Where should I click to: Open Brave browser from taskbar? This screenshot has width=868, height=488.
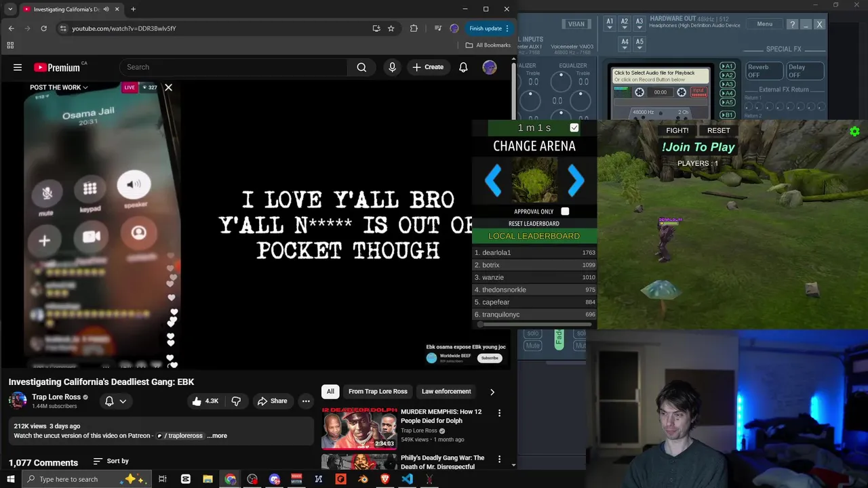point(385,479)
